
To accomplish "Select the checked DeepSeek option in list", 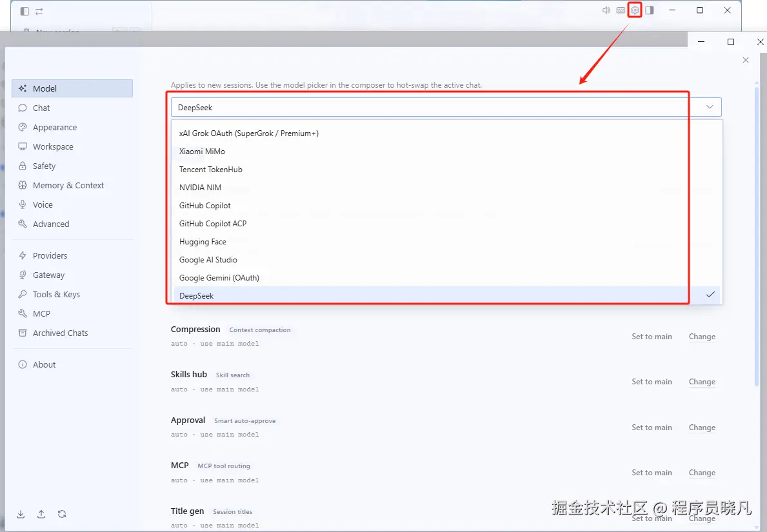I will tap(447, 296).
